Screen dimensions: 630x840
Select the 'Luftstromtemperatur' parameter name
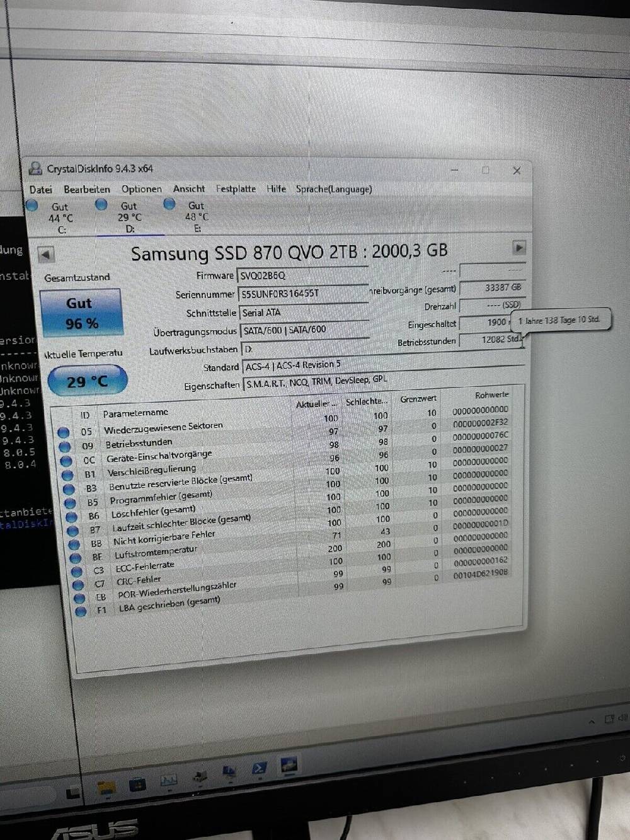(156, 553)
